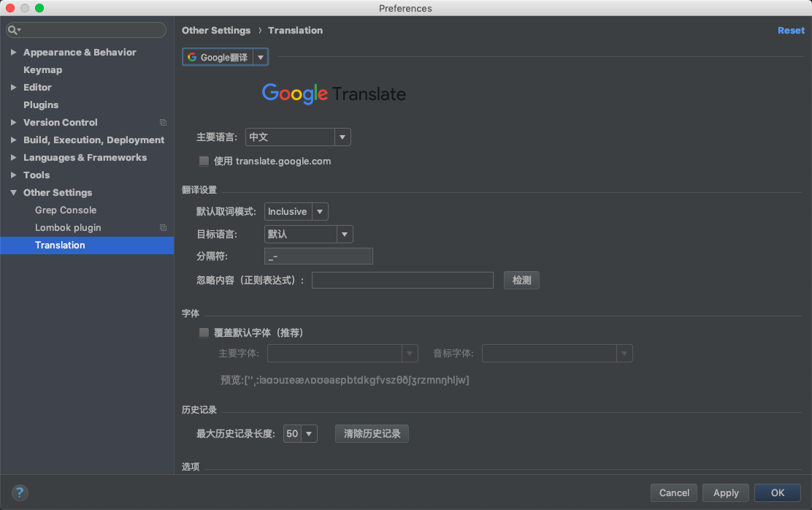Expand the Tools tree arrow
Screen dimensions: 812x510
(x=13, y=175)
